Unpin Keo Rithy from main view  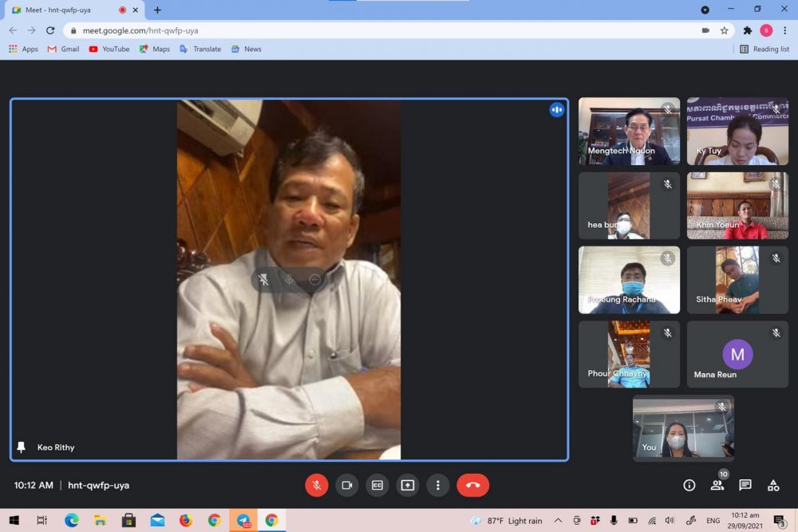pyautogui.click(x=263, y=280)
